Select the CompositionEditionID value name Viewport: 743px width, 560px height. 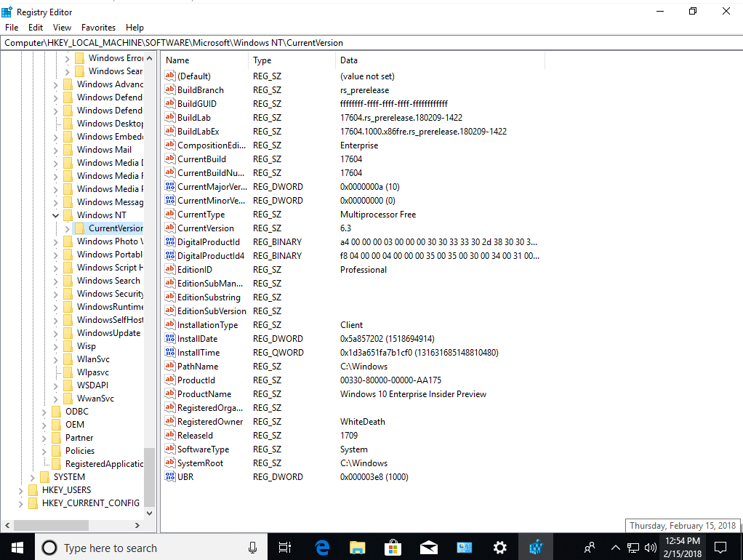(x=212, y=145)
